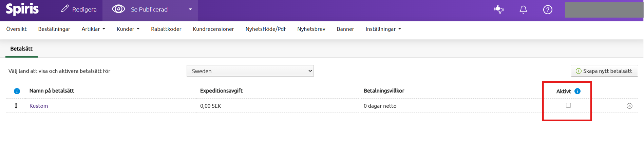The width and height of the screenshot is (644, 143).
Task: Expand the Kunder menu
Action: click(x=128, y=29)
